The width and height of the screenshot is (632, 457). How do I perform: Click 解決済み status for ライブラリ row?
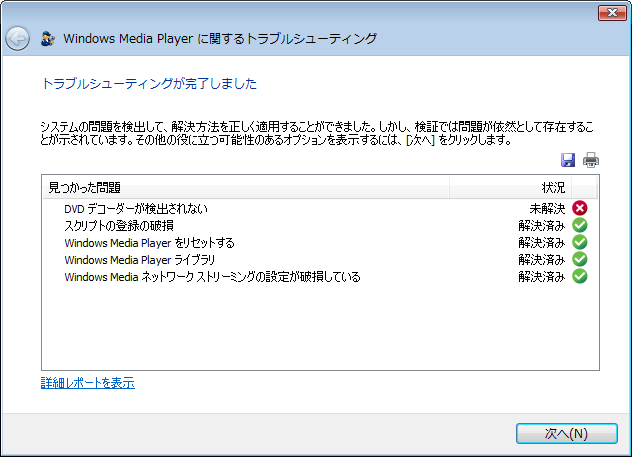pyautogui.click(x=542, y=260)
